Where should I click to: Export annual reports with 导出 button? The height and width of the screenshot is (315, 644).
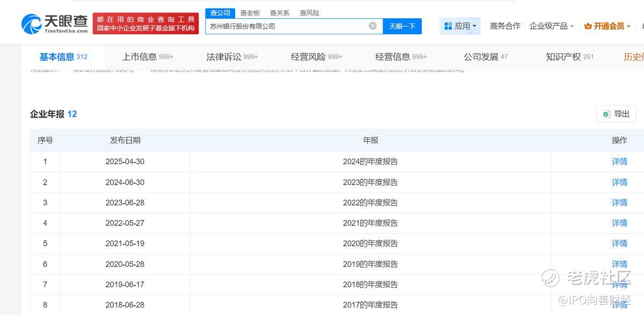tap(616, 114)
